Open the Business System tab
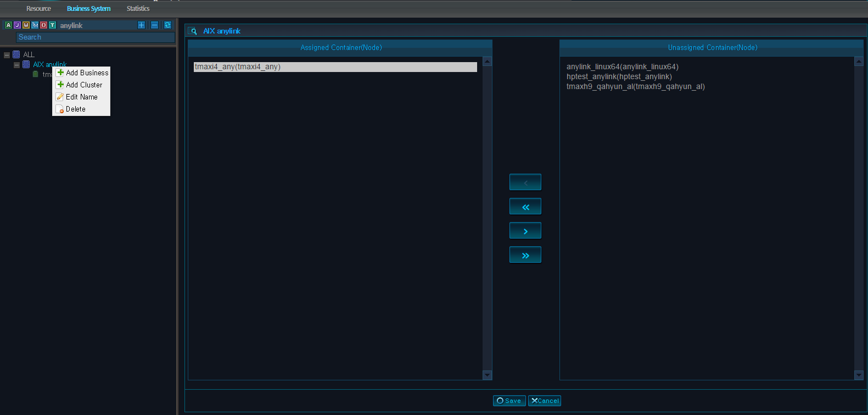This screenshot has width=868, height=415. tap(89, 9)
